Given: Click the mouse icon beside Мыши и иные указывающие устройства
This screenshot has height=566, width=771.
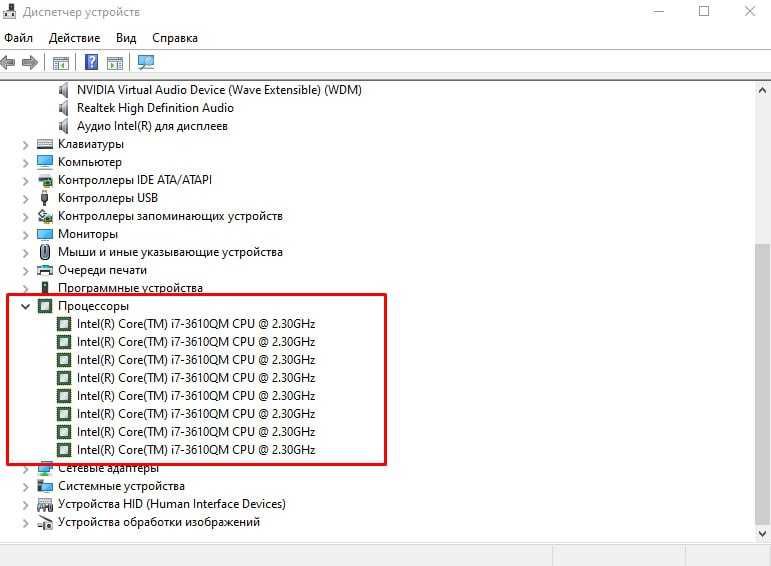Looking at the screenshot, I should point(45,252).
